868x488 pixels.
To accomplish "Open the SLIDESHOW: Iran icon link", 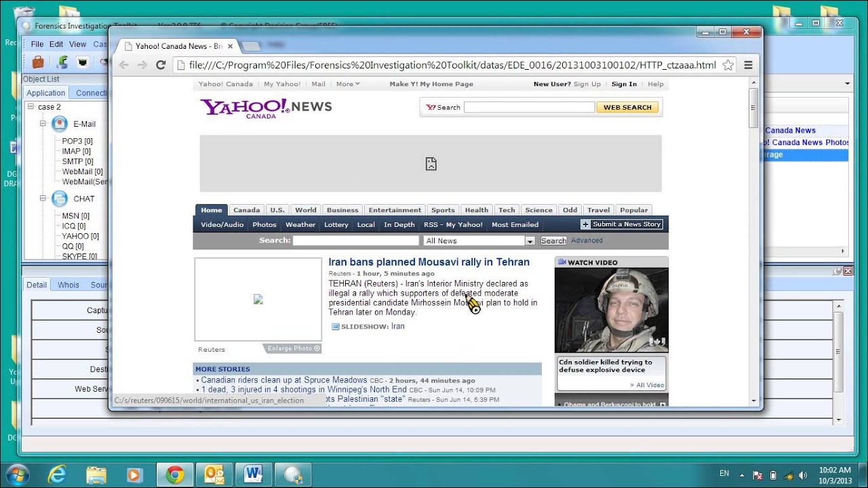I will (335, 327).
